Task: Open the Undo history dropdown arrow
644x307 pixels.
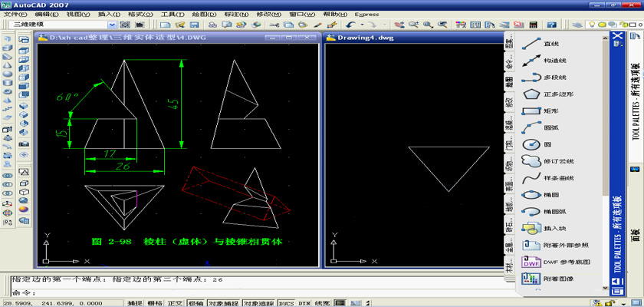Action: click(x=362, y=25)
